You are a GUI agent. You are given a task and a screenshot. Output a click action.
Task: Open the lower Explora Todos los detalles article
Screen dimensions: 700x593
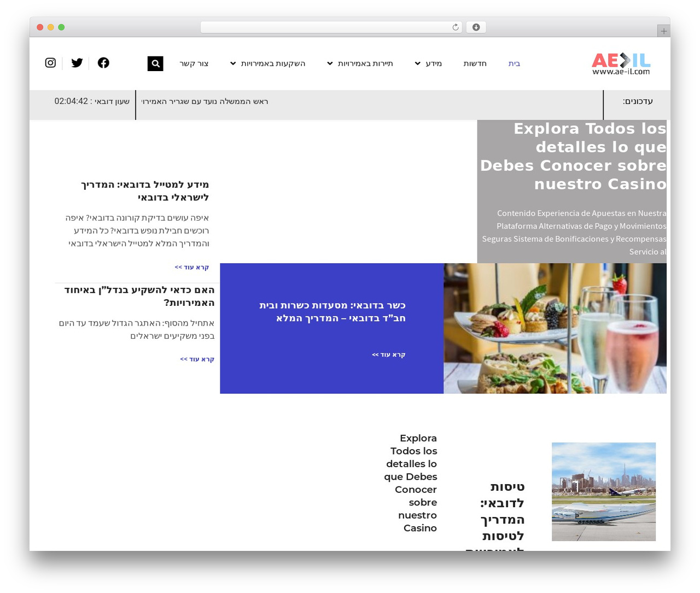411,483
